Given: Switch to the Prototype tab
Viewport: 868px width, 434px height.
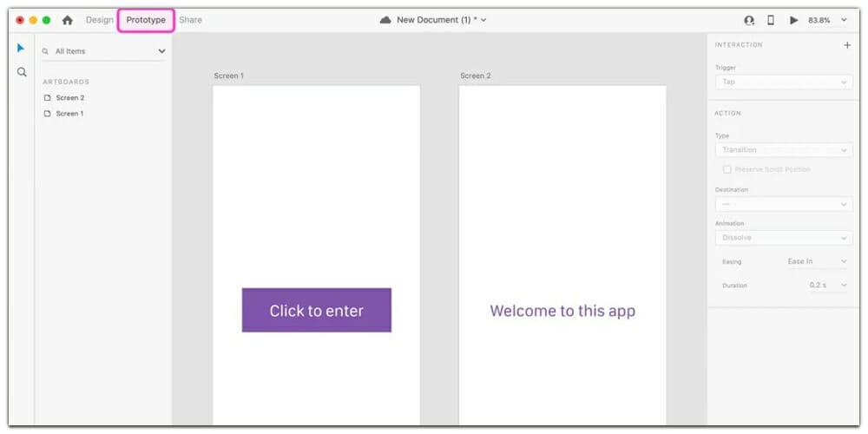Looking at the screenshot, I should (x=146, y=20).
